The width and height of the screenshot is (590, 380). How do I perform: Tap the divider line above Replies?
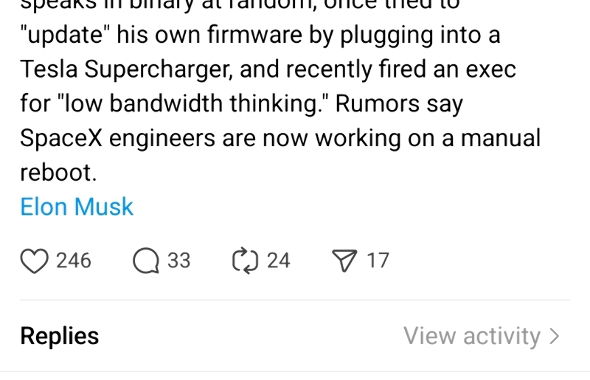point(295,300)
